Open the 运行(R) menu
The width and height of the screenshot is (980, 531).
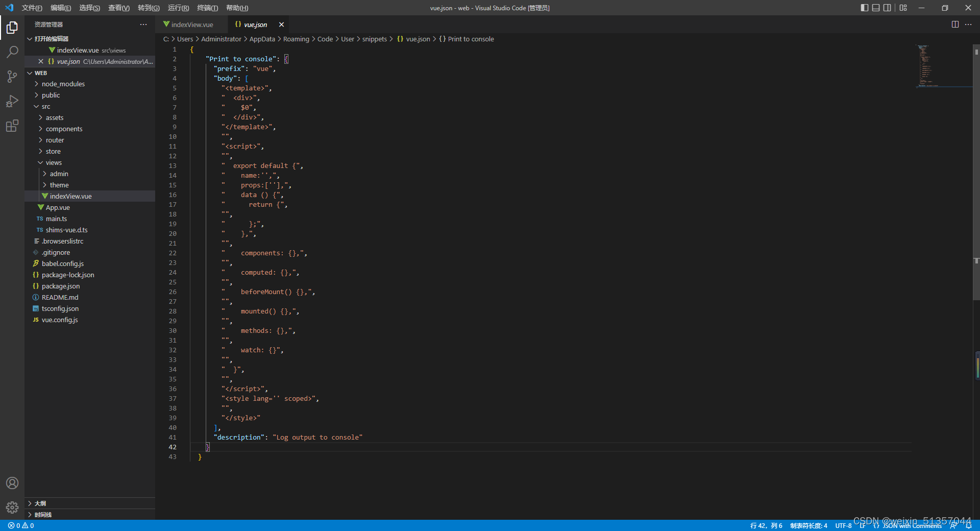click(178, 8)
